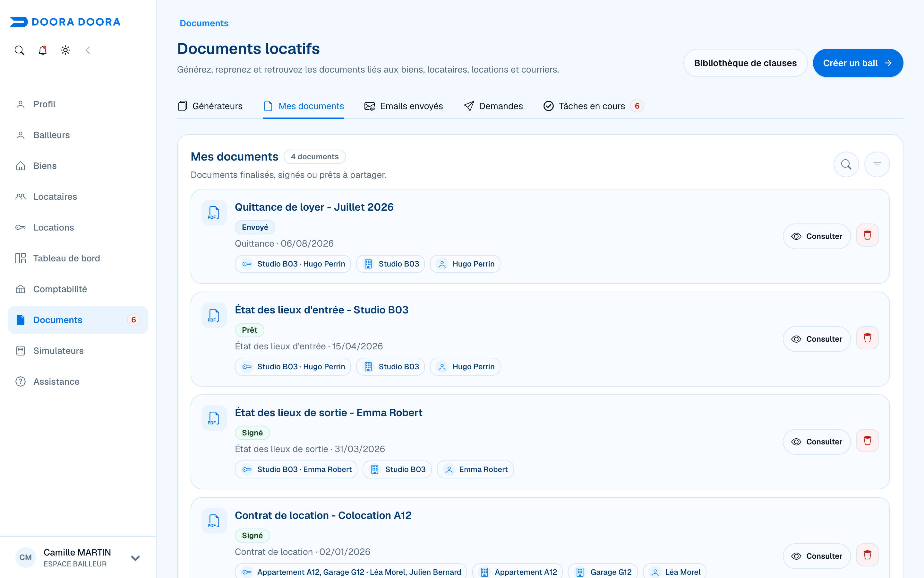Delete Contrat de location Colocation A12
The height and width of the screenshot is (578, 924).
[868, 555]
